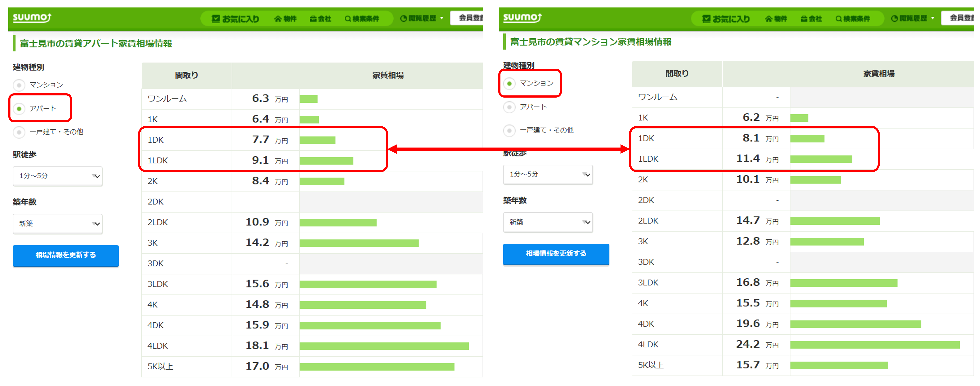Open 物件 on the マンション page header

coord(776,19)
